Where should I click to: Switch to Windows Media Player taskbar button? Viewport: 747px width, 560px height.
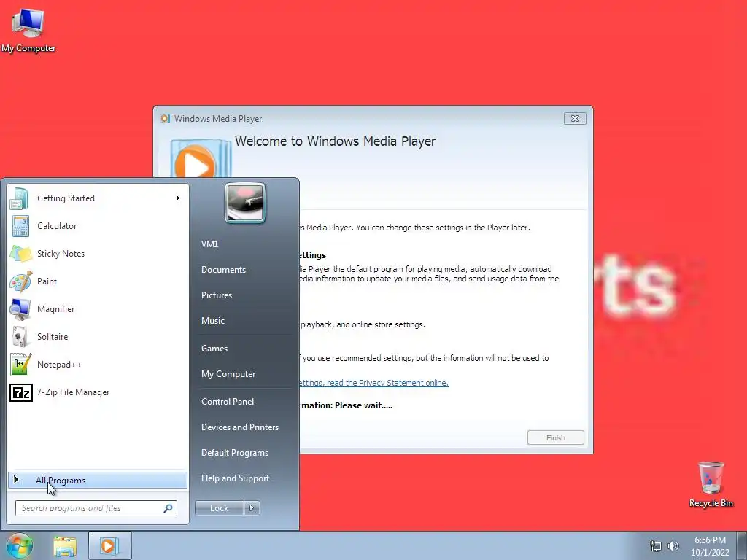tap(109, 545)
